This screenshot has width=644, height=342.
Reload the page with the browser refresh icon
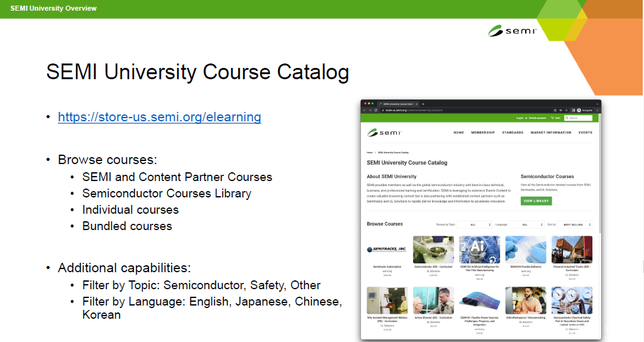(376, 110)
